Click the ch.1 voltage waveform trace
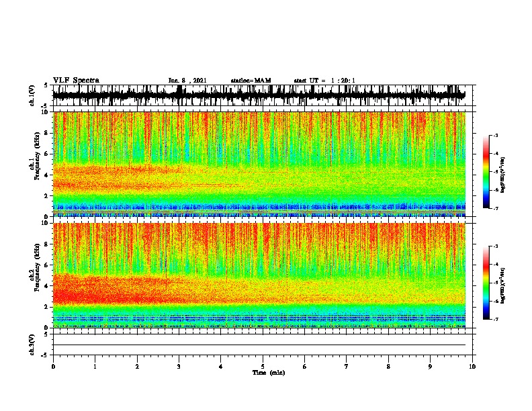Image resolution: width=532 pixels, height=411 pixels. [x=259, y=95]
